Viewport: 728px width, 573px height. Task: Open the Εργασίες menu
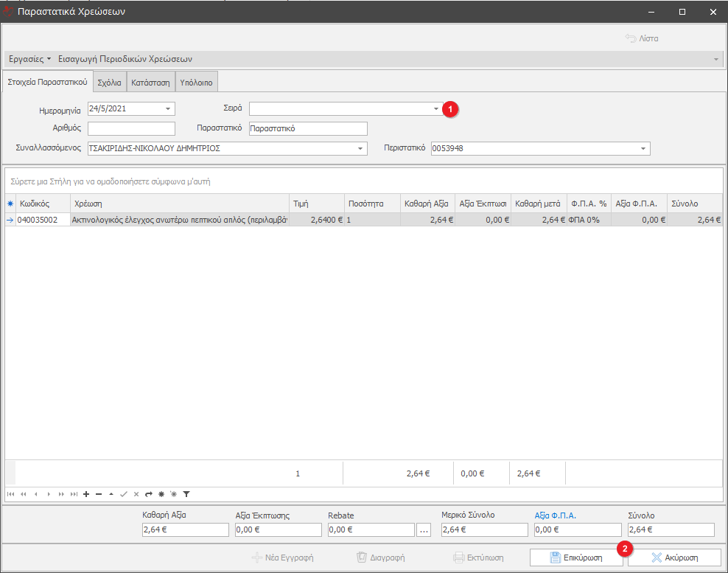point(29,59)
